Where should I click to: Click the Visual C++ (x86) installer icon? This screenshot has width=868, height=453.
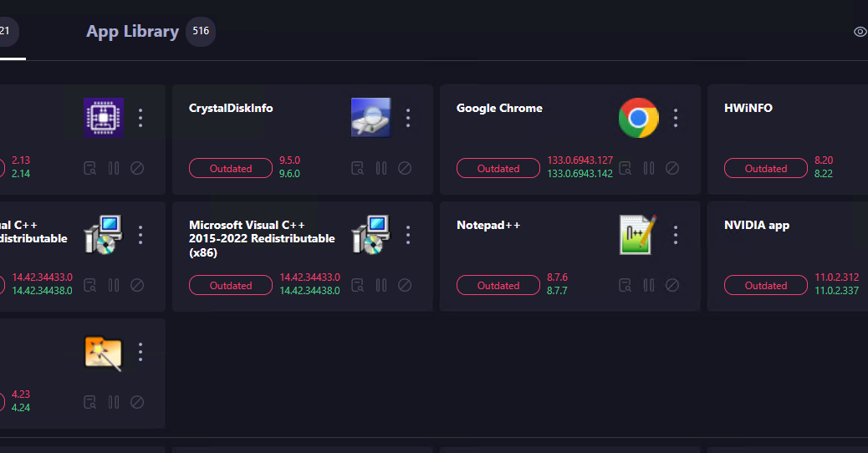tap(371, 235)
